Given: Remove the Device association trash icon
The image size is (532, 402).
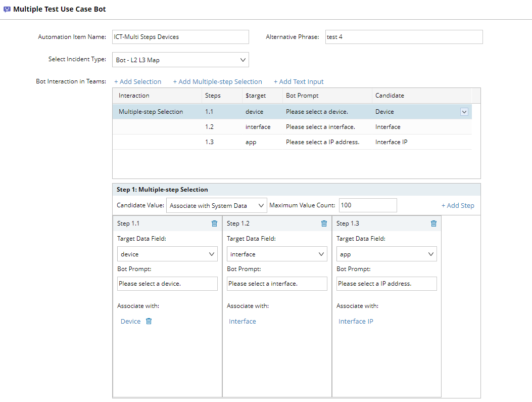Looking at the screenshot, I should [x=149, y=321].
